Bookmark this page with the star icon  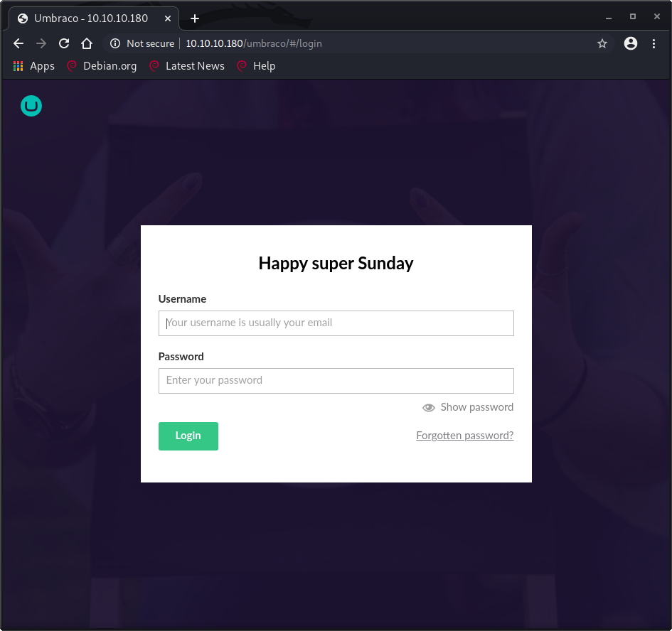pyautogui.click(x=602, y=43)
